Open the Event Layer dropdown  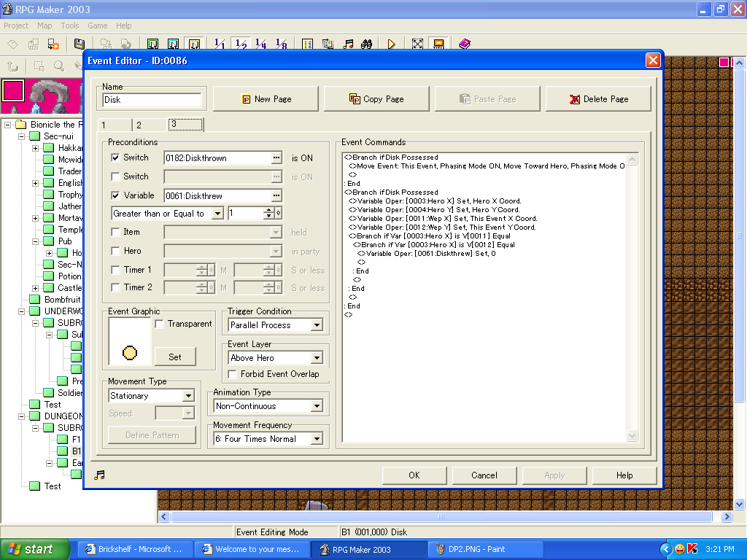(x=317, y=358)
